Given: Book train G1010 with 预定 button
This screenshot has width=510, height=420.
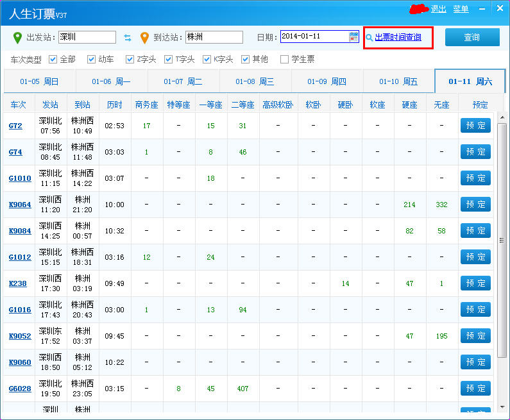Looking at the screenshot, I should click(475, 178).
